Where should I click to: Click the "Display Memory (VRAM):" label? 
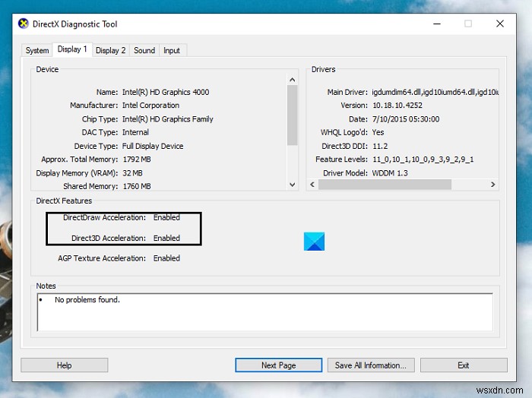click(x=77, y=173)
